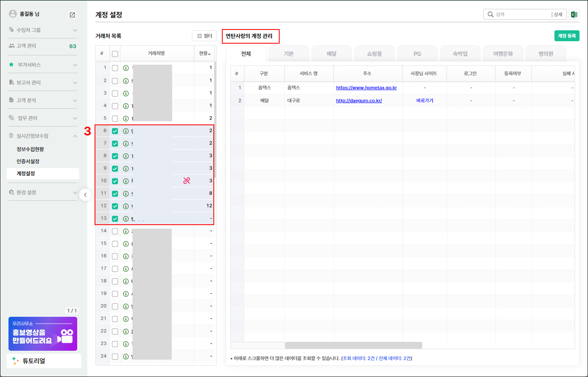The image size is (588, 377).
Task: Toggle the select-all checkbox in table header
Action: coord(115,54)
